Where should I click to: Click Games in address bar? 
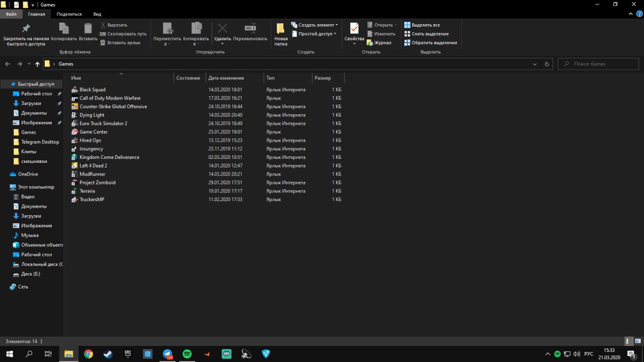(x=66, y=64)
